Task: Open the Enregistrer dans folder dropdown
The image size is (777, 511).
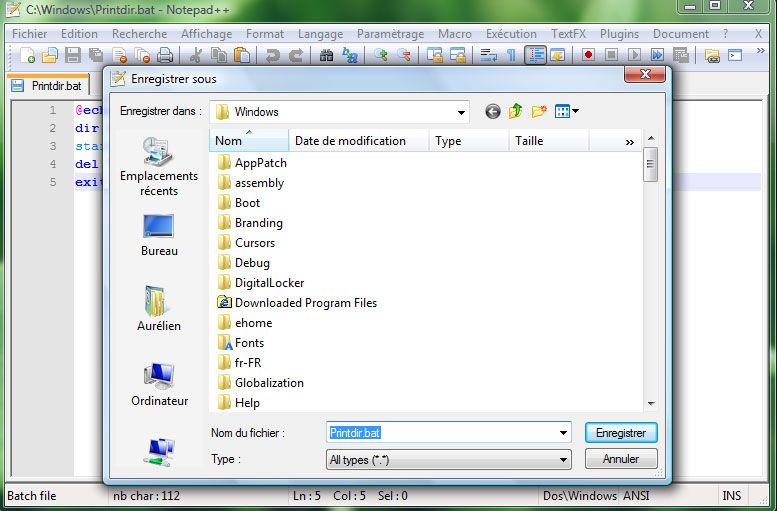Action: click(x=461, y=113)
